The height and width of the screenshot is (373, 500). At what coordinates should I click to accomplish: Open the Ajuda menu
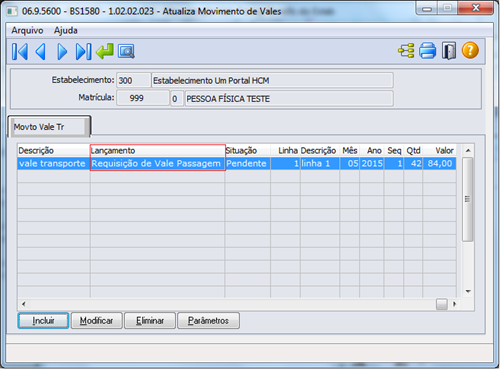66,30
